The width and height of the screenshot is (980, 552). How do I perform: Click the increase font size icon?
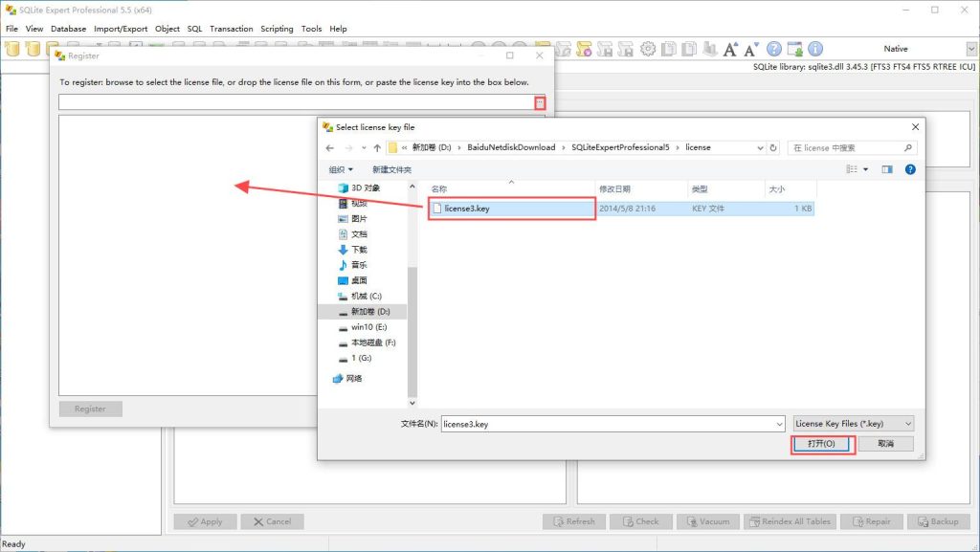tap(730, 49)
